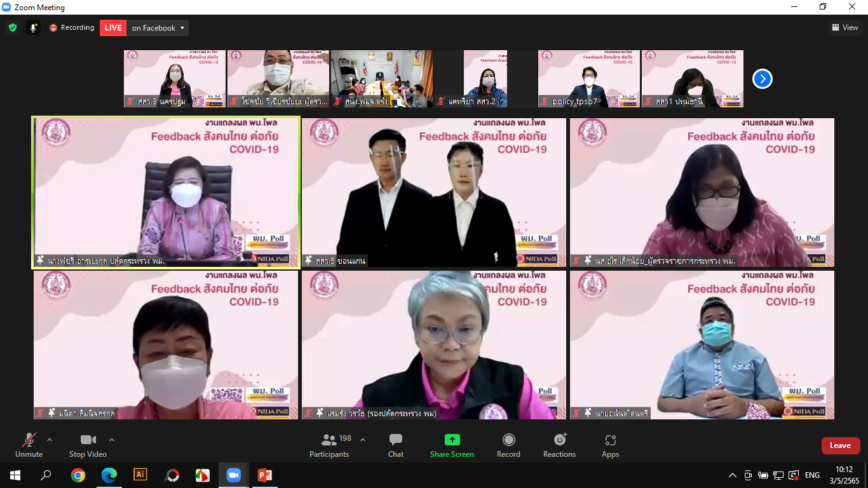This screenshot has width=868, height=488.
Task: Open the Apps panel
Action: coord(610,445)
